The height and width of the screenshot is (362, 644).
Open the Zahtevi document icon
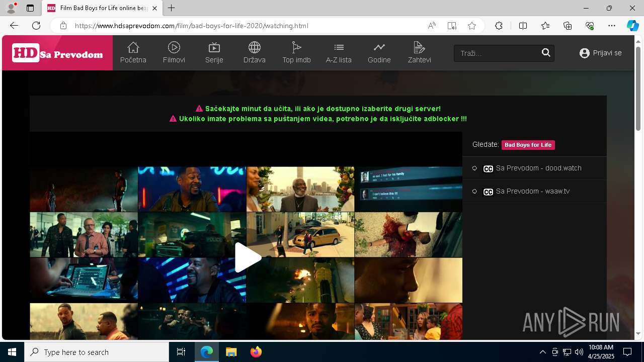(x=419, y=47)
